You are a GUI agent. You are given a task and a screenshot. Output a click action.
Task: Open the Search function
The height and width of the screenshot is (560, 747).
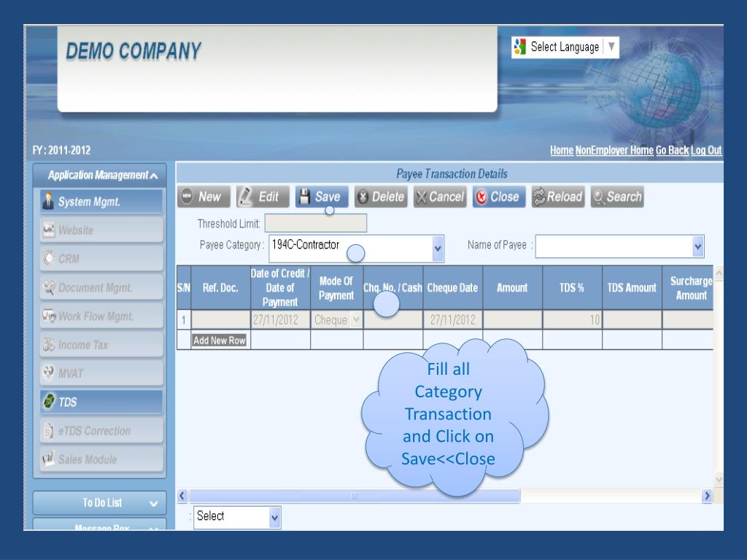(x=617, y=197)
